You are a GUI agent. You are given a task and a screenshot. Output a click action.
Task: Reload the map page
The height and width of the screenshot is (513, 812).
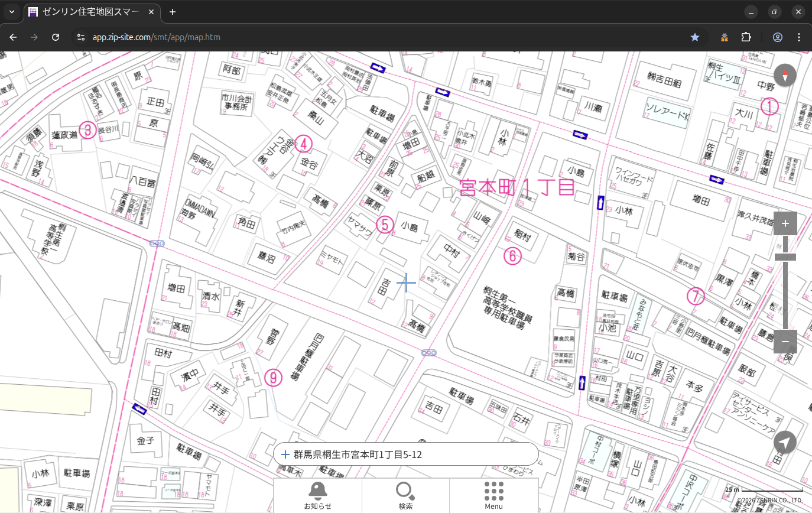[56, 37]
